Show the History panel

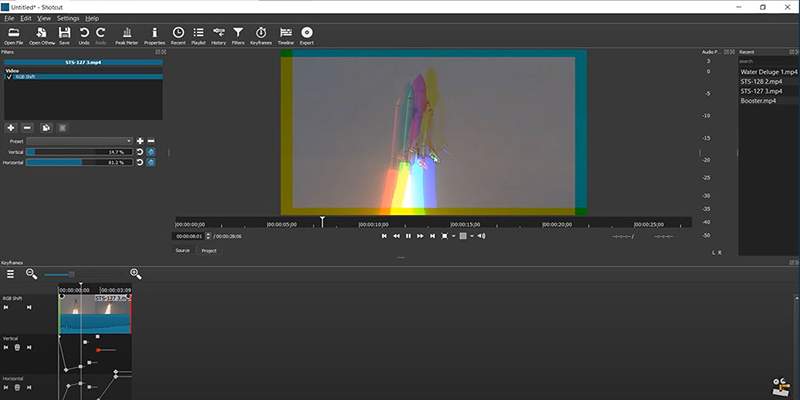pyautogui.click(x=218, y=36)
